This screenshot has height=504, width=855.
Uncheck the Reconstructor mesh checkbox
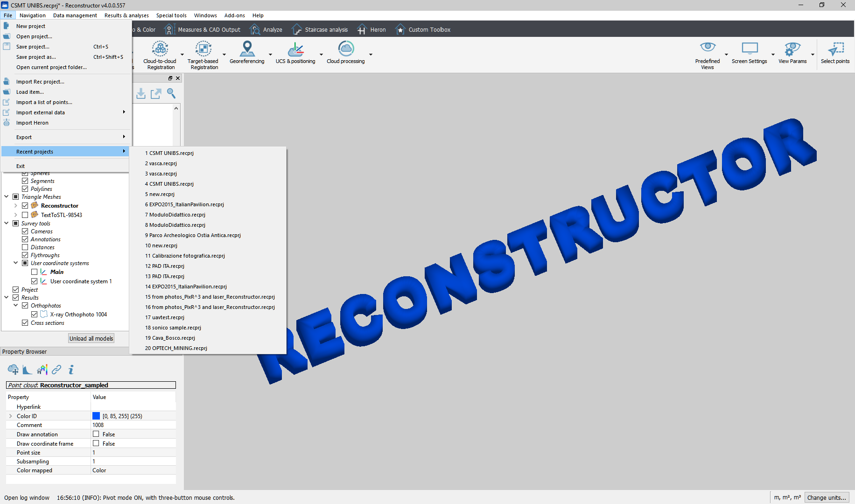click(x=25, y=205)
